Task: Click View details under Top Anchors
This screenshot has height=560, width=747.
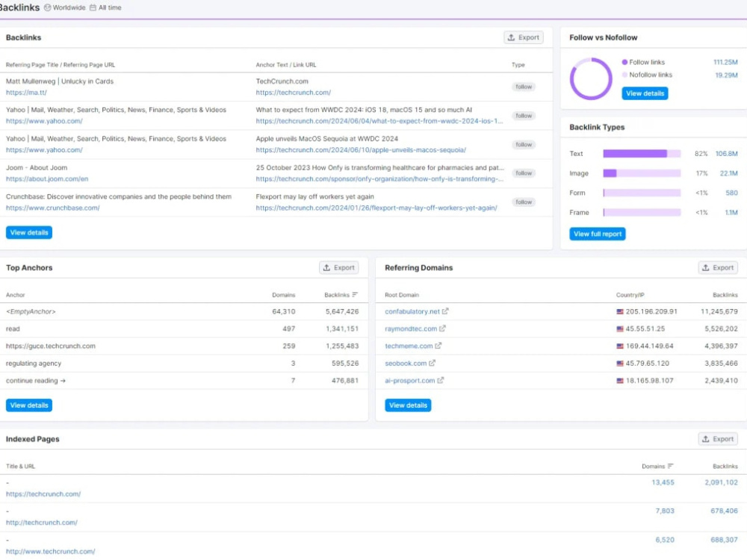Action: pyautogui.click(x=29, y=405)
